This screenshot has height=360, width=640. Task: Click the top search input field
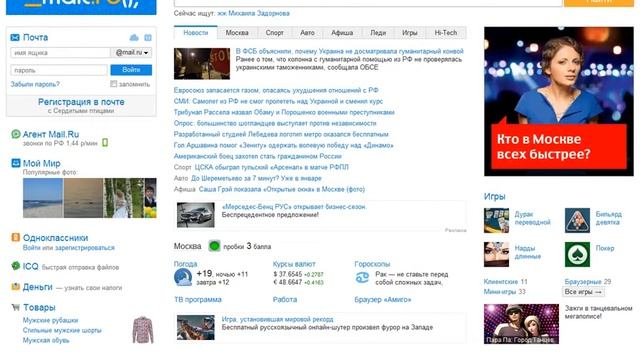pos(368,2)
